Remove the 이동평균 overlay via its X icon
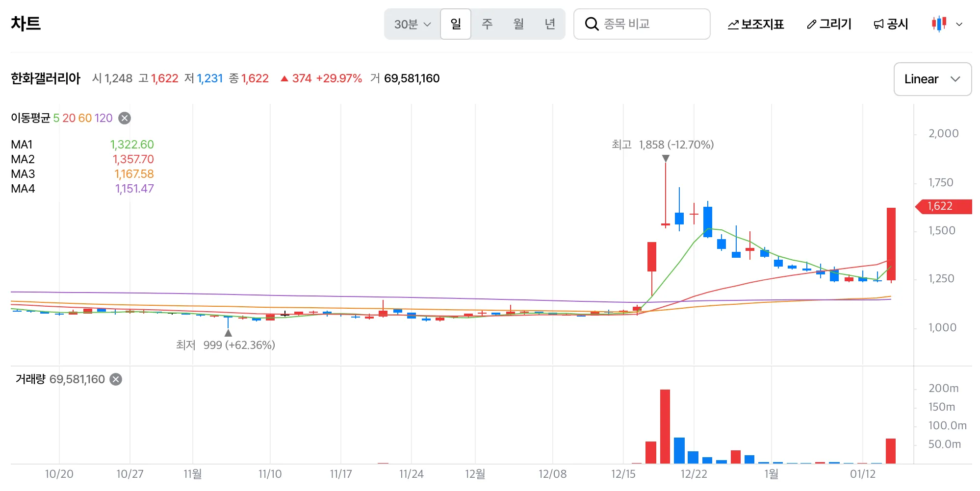Viewport: 980px width, 491px height. [x=124, y=118]
